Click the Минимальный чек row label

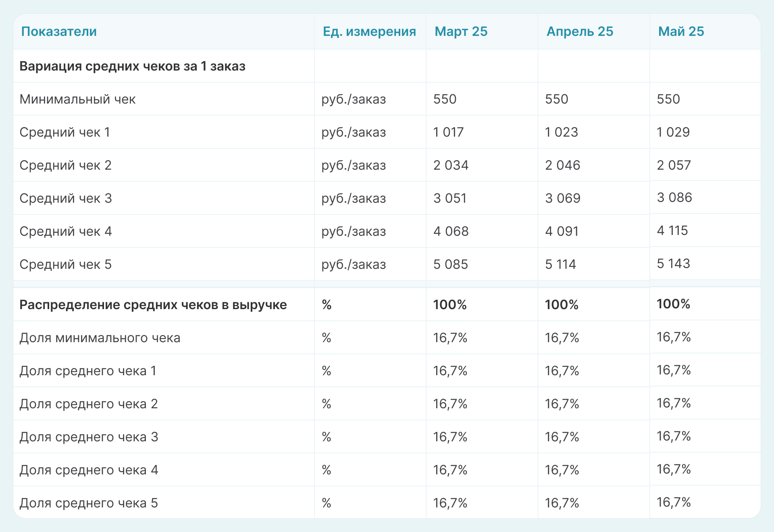(x=77, y=99)
